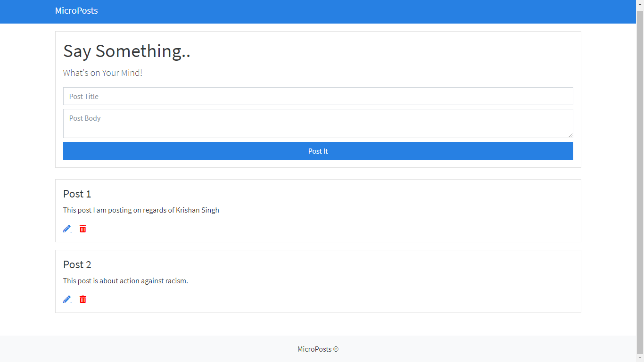Screen dimensions: 644x362
Task: Click into the Post Body text area
Action: pyautogui.click(x=318, y=123)
